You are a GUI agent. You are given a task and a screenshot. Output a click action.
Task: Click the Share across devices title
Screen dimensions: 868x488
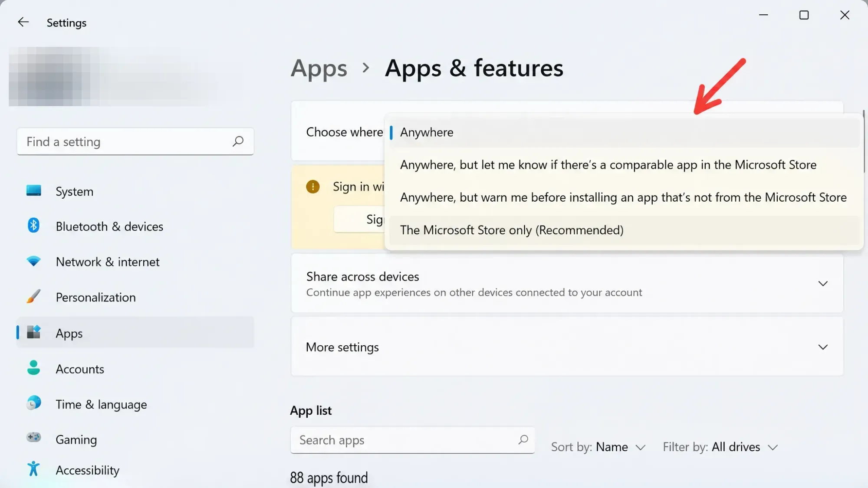(x=363, y=277)
